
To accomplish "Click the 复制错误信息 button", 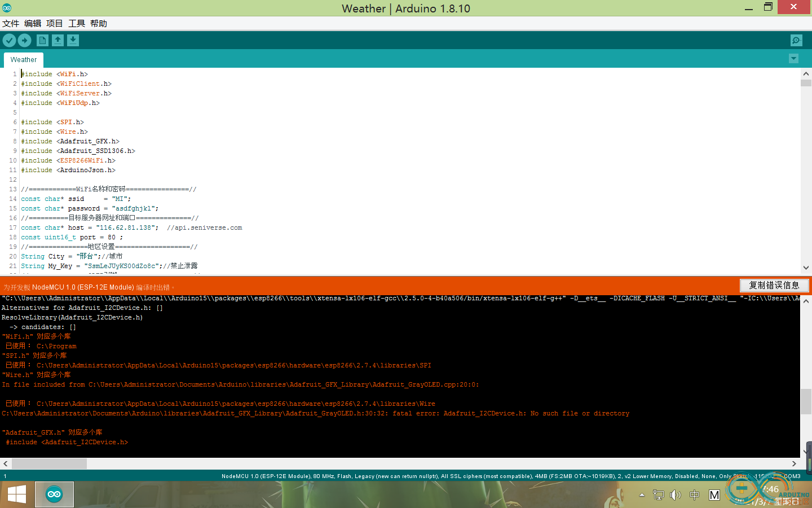I will pos(774,285).
